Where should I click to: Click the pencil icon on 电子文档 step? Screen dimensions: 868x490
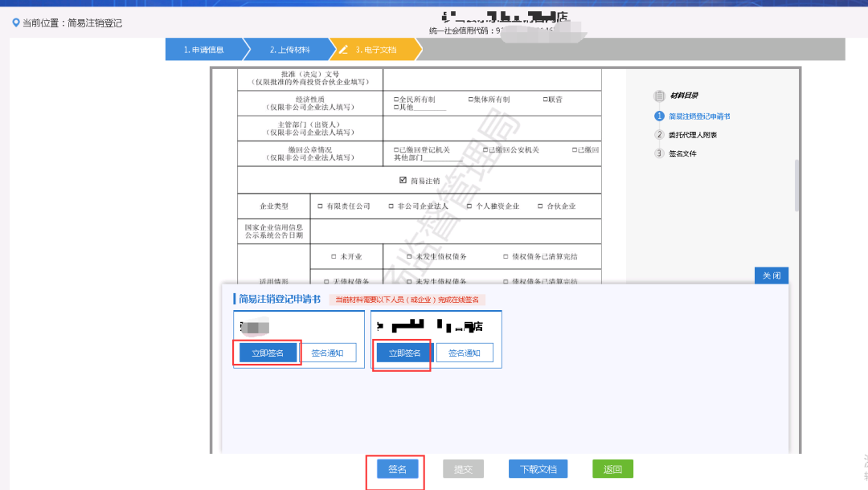click(x=344, y=50)
